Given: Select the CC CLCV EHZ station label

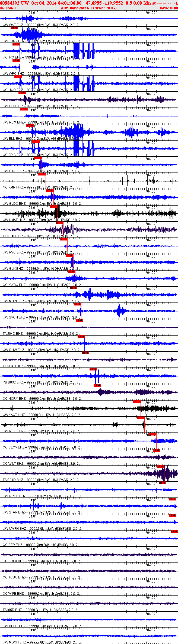Looking at the screenshot, I should click(x=41, y=447).
